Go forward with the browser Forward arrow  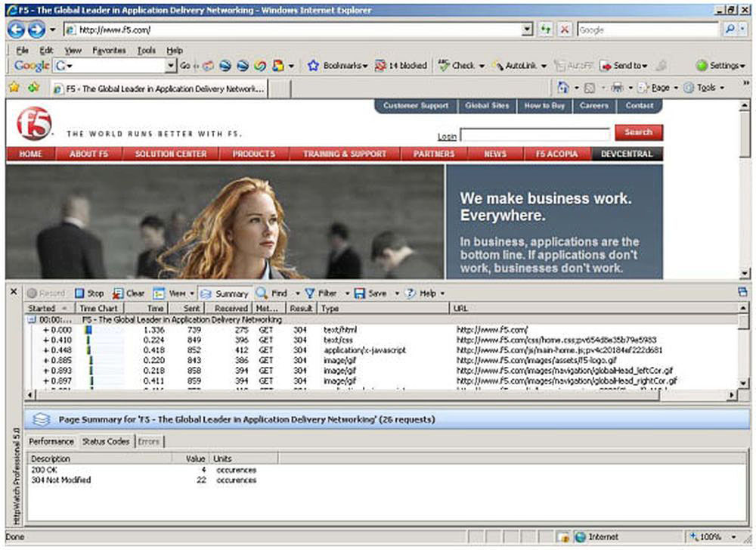36,30
